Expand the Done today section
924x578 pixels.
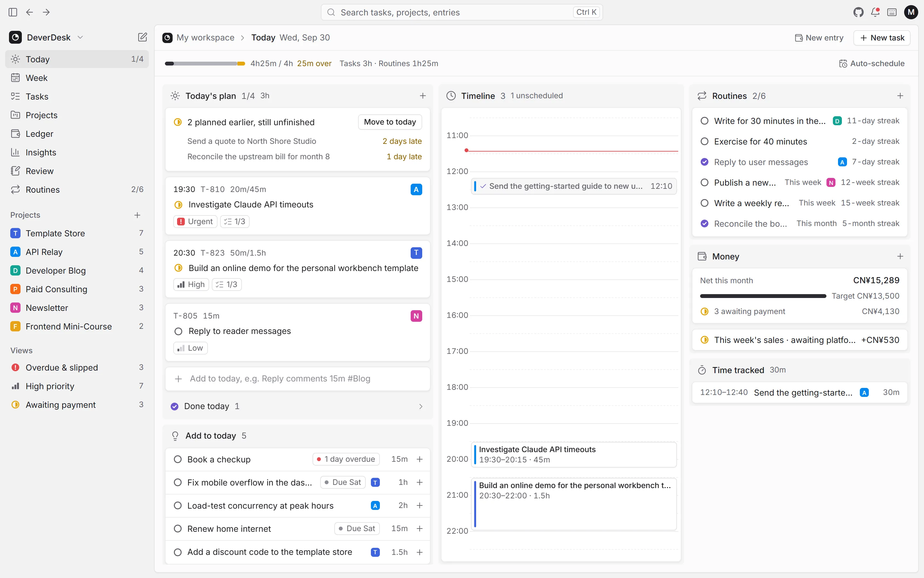coord(297,406)
